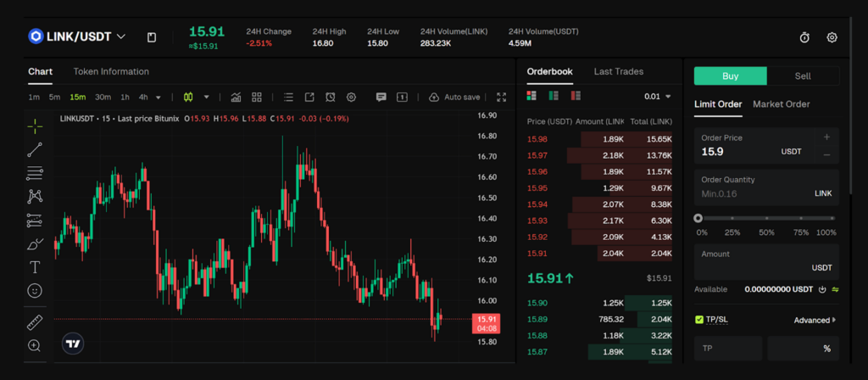Viewport: 868px width, 380px height.
Task: Click the Order Quantity input field
Action: (x=766, y=187)
